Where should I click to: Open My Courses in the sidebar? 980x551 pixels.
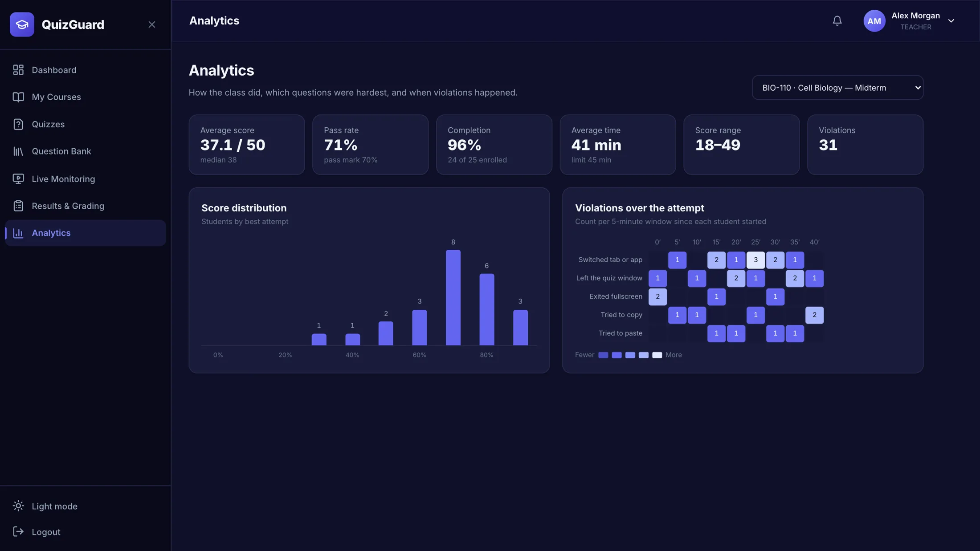tap(85, 97)
